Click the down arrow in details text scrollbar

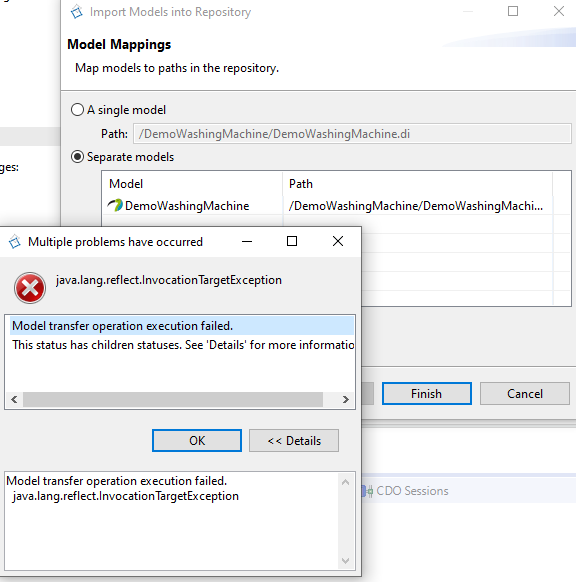(346, 560)
